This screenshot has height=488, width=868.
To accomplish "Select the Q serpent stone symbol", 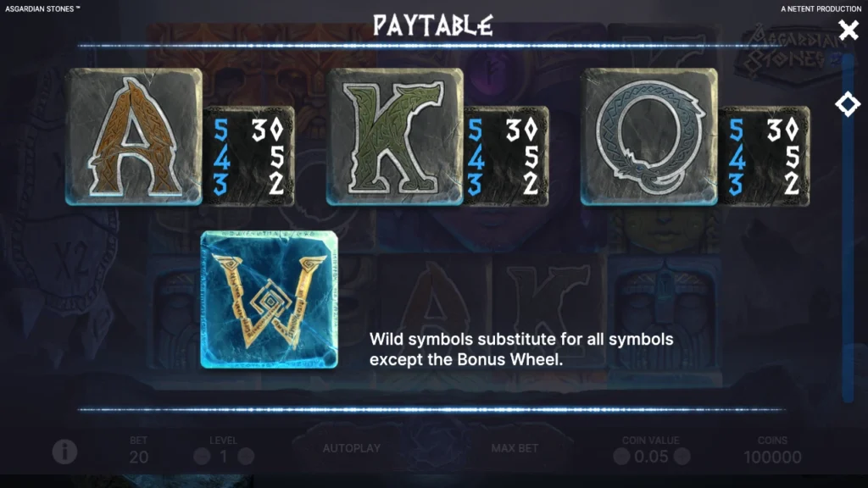I will point(648,136).
